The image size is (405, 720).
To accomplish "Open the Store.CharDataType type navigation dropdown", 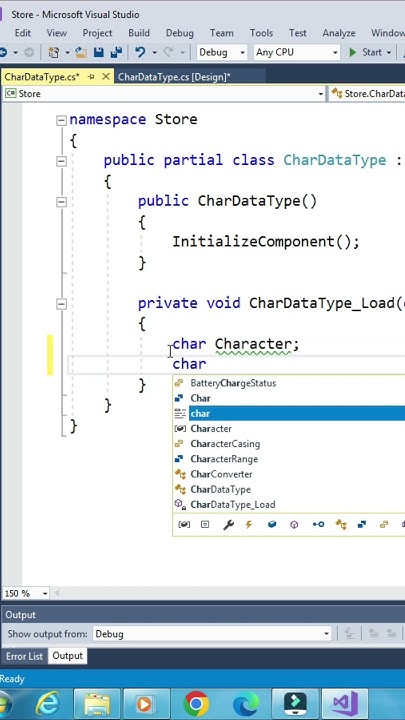I will pyautogui.click(x=367, y=94).
